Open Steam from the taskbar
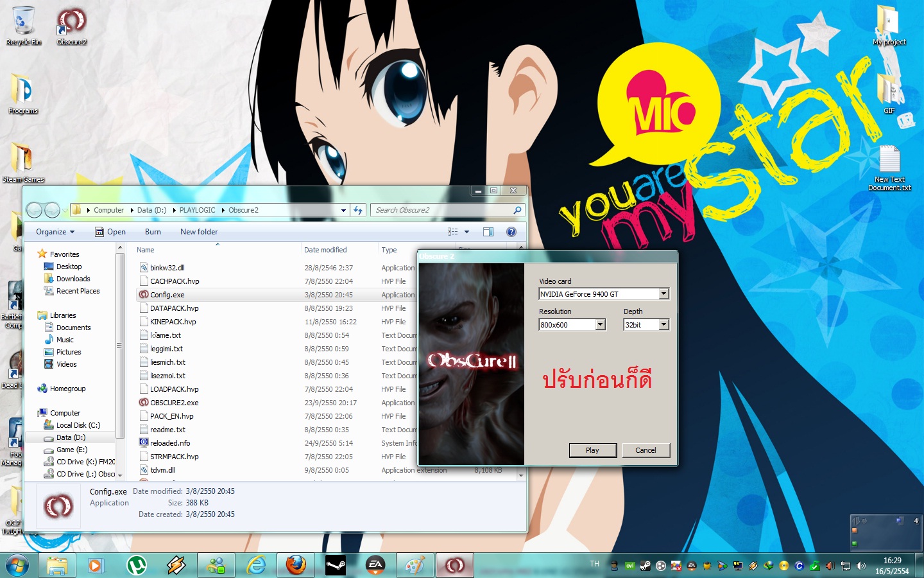Image resolution: width=924 pixels, height=578 pixels. click(x=336, y=565)
